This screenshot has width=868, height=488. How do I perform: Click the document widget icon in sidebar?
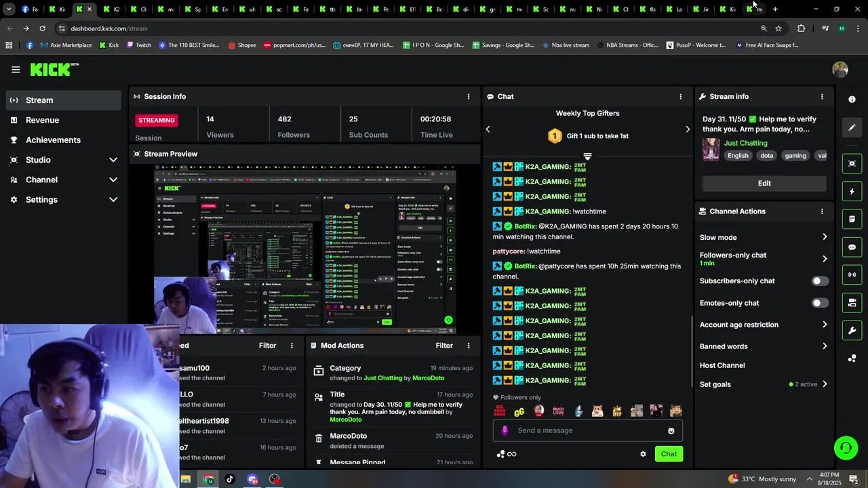[852, 220]
